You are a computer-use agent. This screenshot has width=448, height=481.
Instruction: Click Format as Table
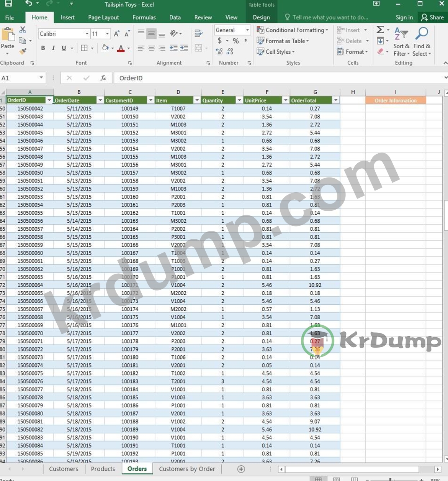tap(283, 41)
